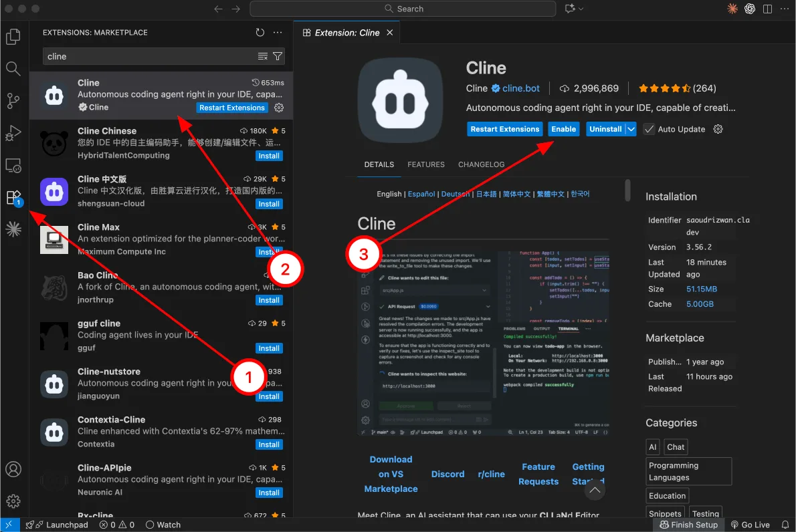Clear extensions search results icon
Screen dimensions: 796x532
263,56
